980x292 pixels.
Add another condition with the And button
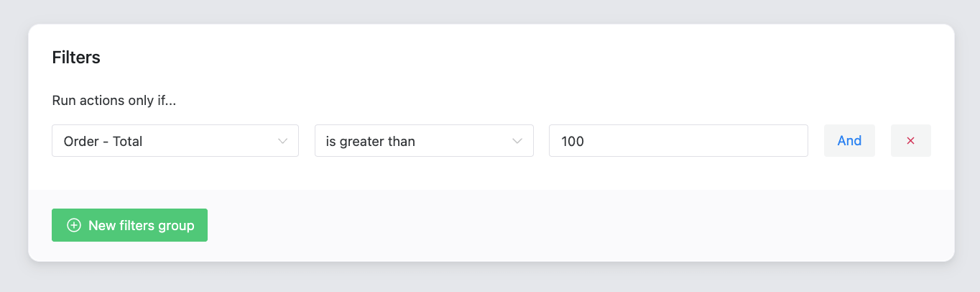tap(849, 141)
